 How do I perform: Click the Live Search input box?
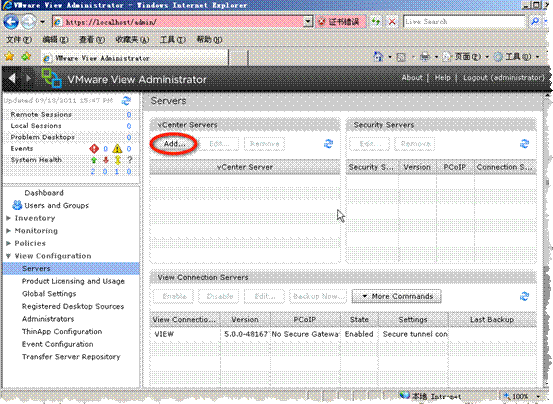464,22
